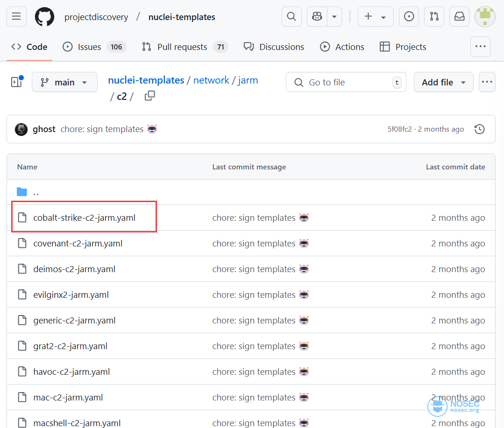Open macshell-c2-jarm.yaml file

77,423
